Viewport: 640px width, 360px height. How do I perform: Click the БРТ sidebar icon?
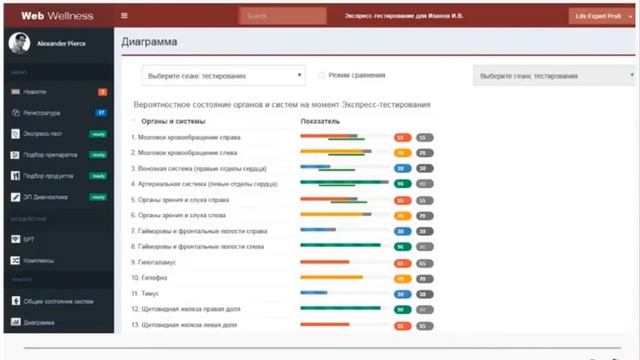[16, 239]
